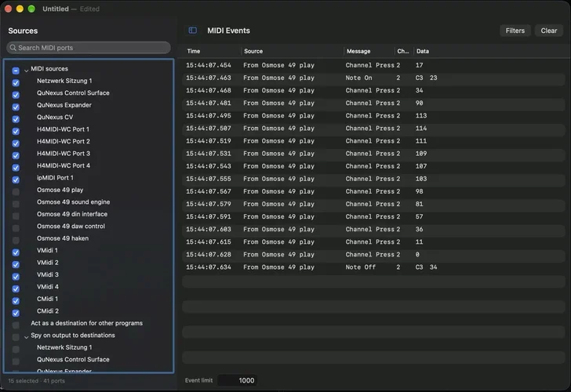The width and height of the screenshot is (571, 392).
Task: Click the Untitled window title
Action: [x=56, y=9]
